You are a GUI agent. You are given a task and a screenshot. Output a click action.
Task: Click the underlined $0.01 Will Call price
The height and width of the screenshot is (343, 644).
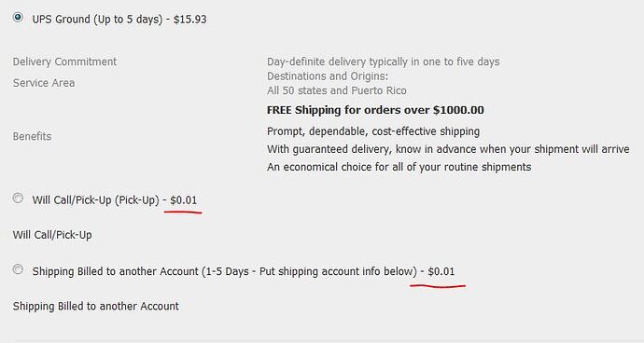coord(184,200)
